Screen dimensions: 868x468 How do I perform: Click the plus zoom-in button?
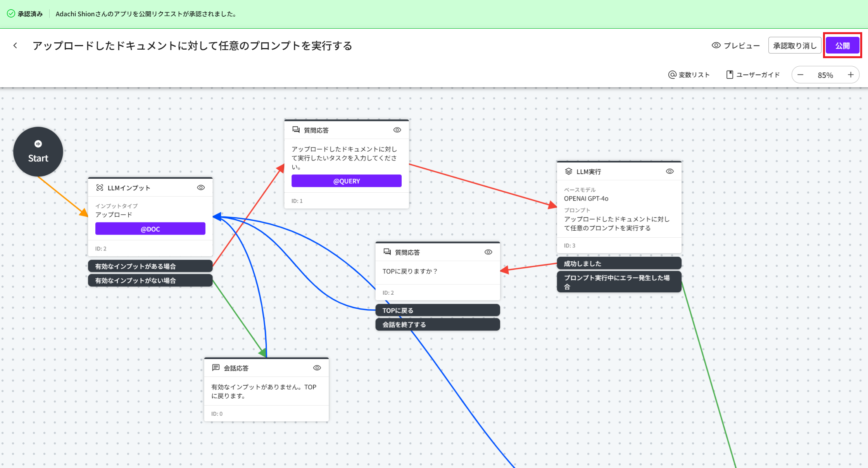click(851, 75)
